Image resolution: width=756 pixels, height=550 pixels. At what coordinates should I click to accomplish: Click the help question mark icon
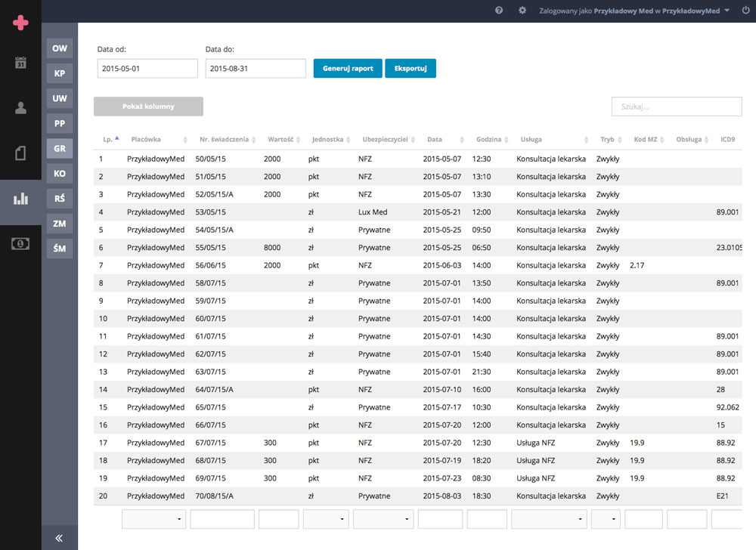499,11
